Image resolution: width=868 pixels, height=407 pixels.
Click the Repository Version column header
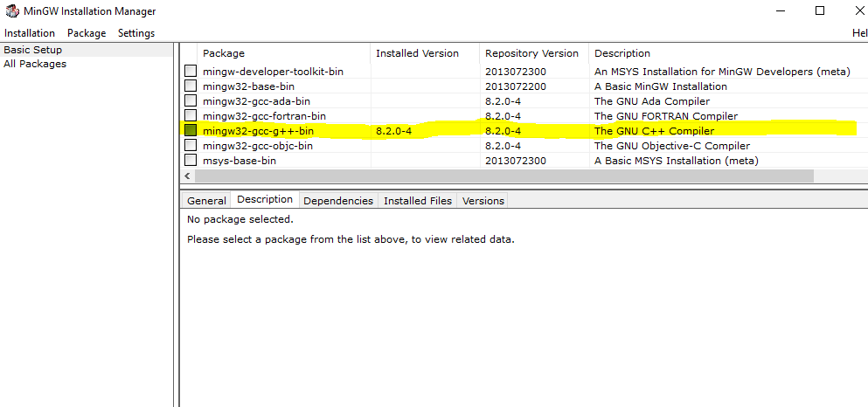tap(531, 53)
